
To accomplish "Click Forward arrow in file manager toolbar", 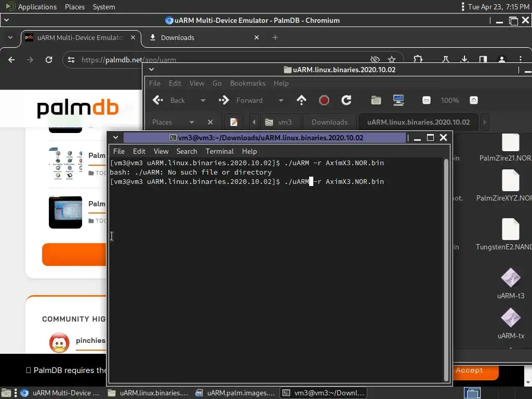I will (224, 100).
